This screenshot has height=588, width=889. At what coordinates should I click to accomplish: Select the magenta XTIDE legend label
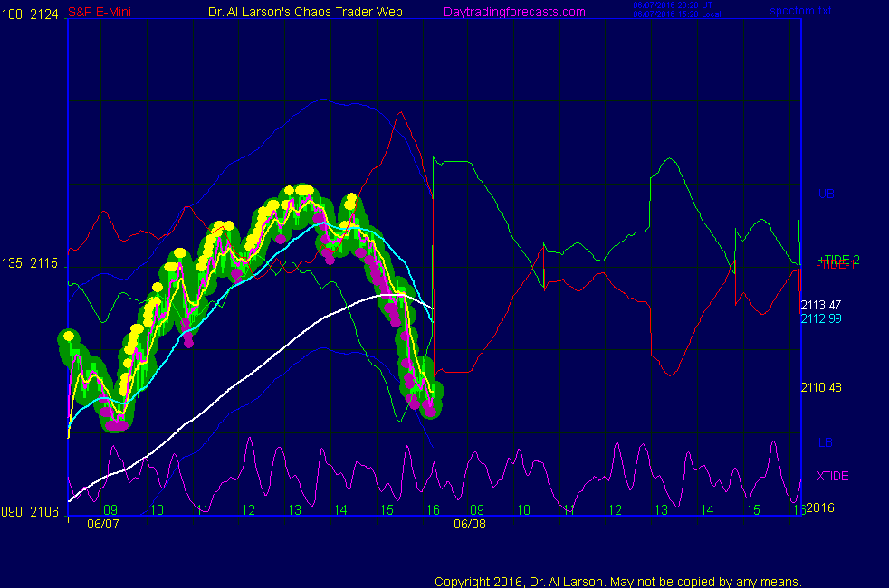pos(833,476)
